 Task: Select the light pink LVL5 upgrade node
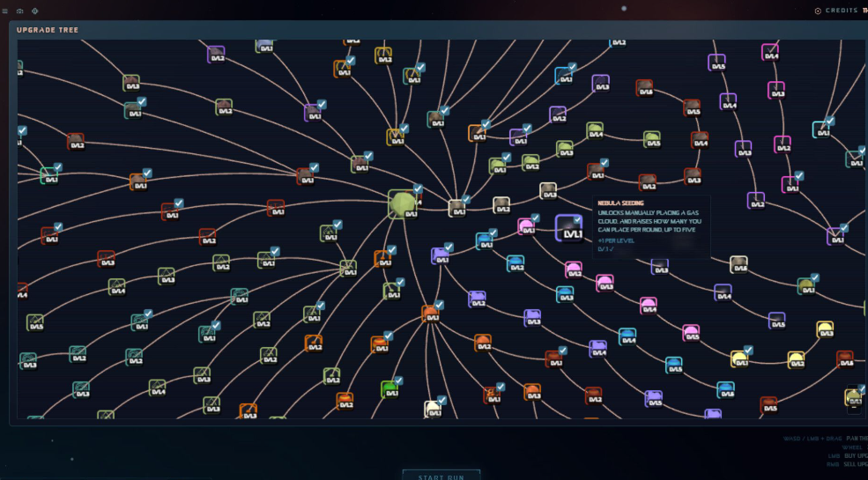[691, 333]
